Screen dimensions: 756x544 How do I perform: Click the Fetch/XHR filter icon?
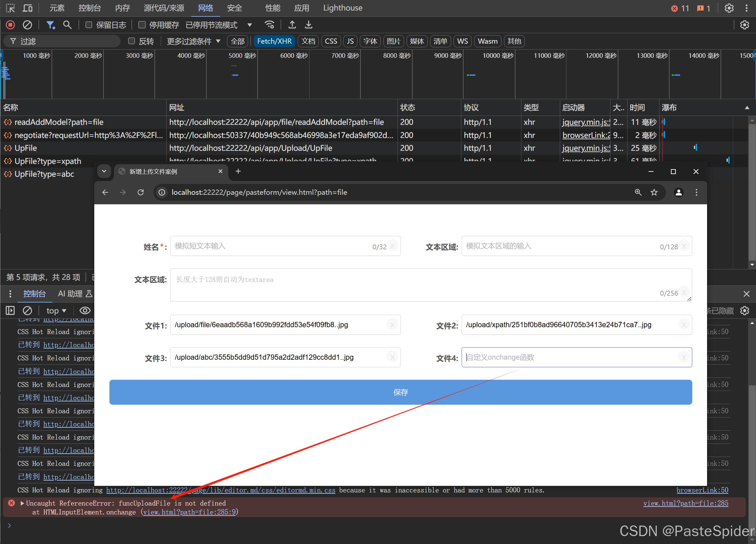click(274, 41)
